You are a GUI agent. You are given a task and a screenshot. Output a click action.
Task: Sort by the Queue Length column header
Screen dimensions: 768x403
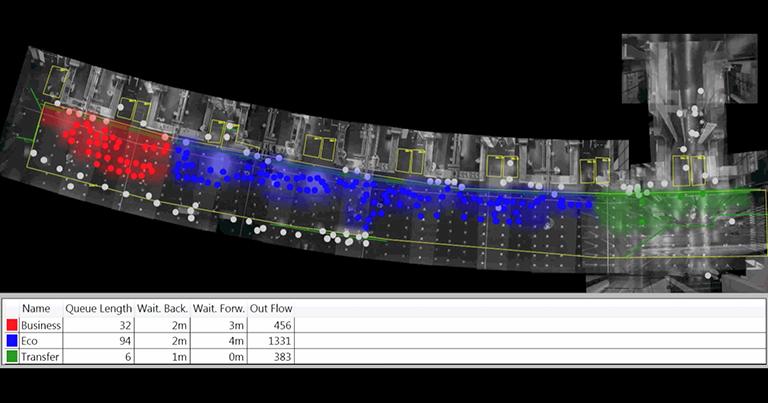[x=98, y=308]
